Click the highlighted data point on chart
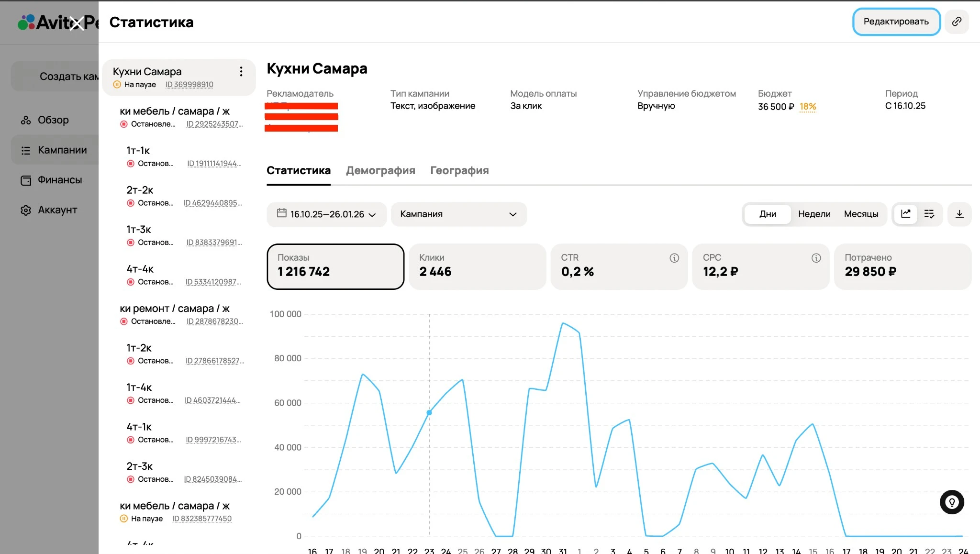 pyautogui.click(x=429, y=412)
